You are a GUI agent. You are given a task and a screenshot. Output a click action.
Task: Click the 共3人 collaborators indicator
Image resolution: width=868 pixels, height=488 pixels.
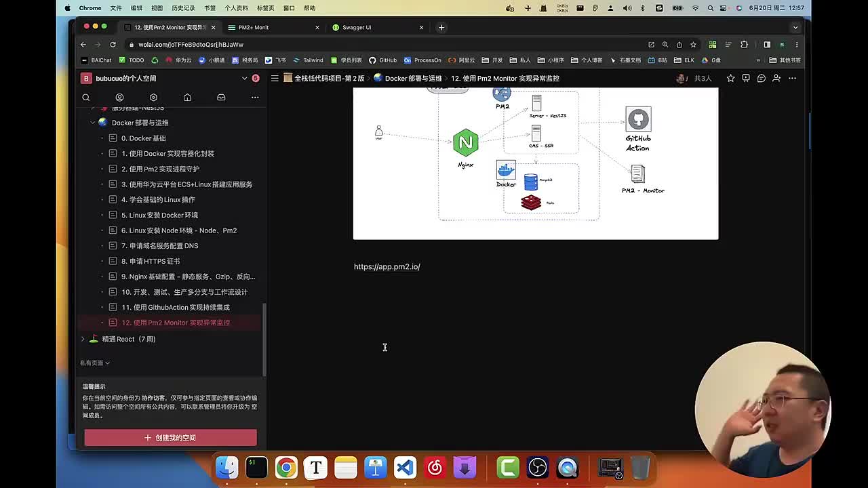point(703,78)
